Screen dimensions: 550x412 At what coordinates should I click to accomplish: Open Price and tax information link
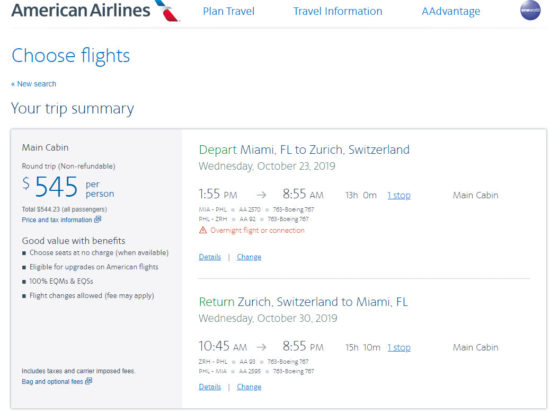click(x=57, y=220)
